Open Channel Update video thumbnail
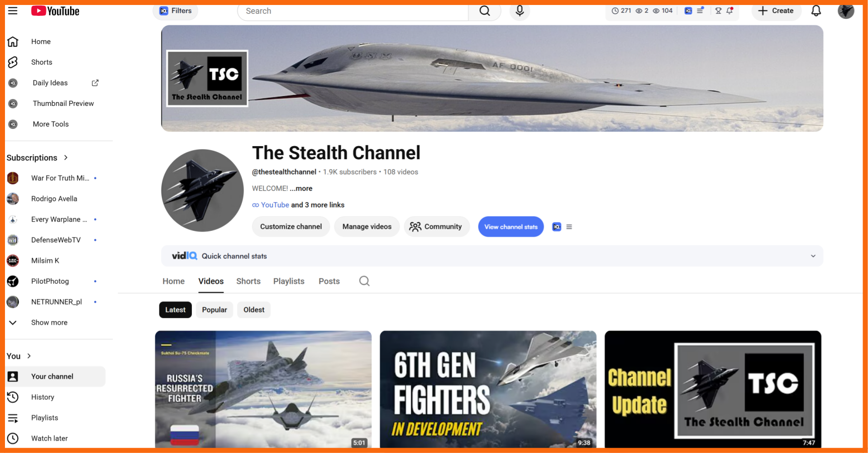This screenshot has width=868, height=453. 713,390
